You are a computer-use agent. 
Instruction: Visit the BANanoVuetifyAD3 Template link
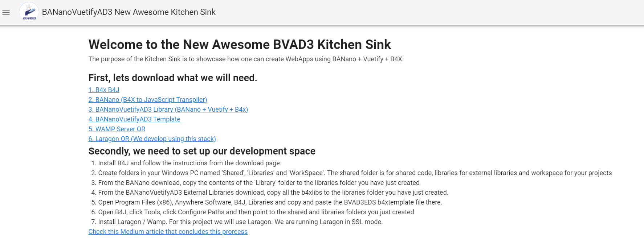click(x=134, y=119)
